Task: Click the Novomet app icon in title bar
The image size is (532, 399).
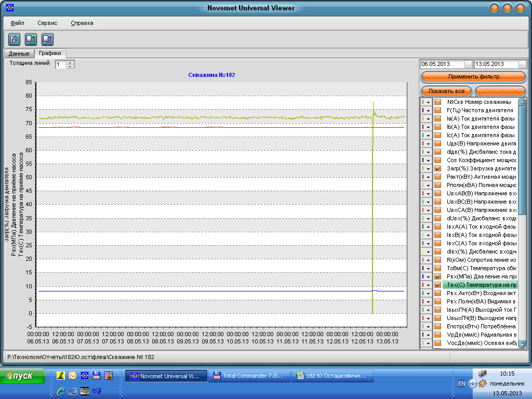Action: [10, 7]
